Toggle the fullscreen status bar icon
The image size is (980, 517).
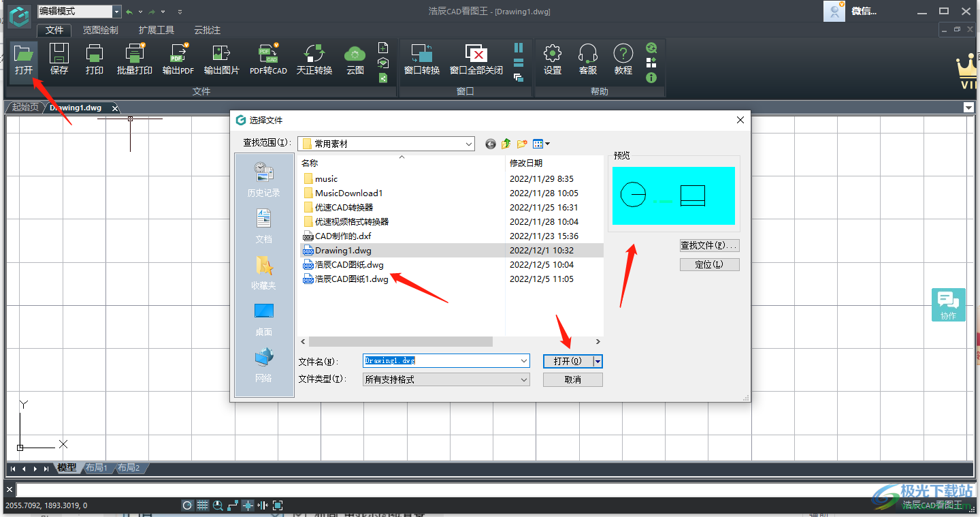coord(278,505)
